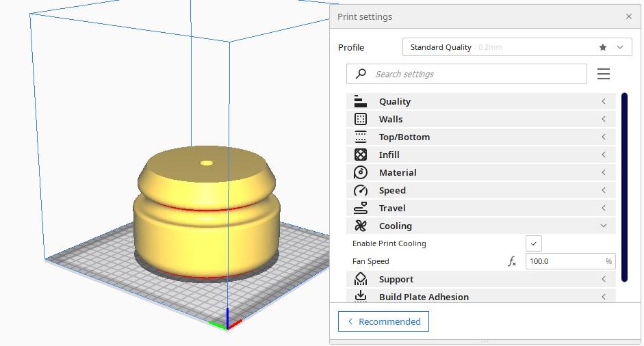Click the Enable Print Cooling label
This screenshot has height=346, width=644.
(389, 243)
